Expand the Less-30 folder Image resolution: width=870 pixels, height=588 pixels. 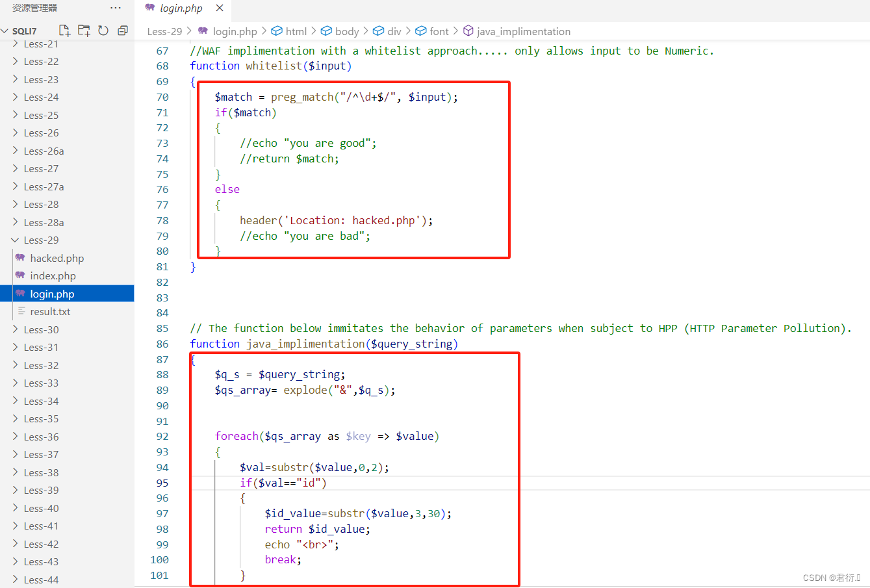(42, 329)
